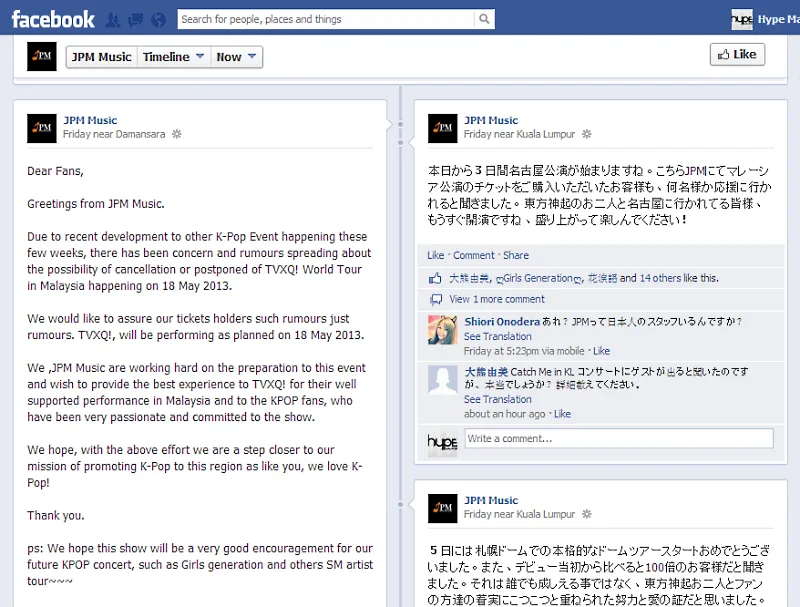Click Share on the Japanese post

516,255
